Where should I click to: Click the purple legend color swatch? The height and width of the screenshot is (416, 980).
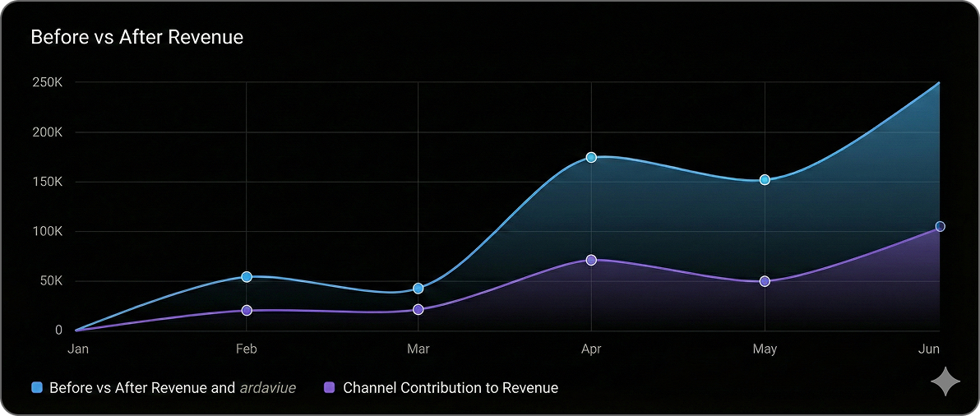click(x=331, y=388)
